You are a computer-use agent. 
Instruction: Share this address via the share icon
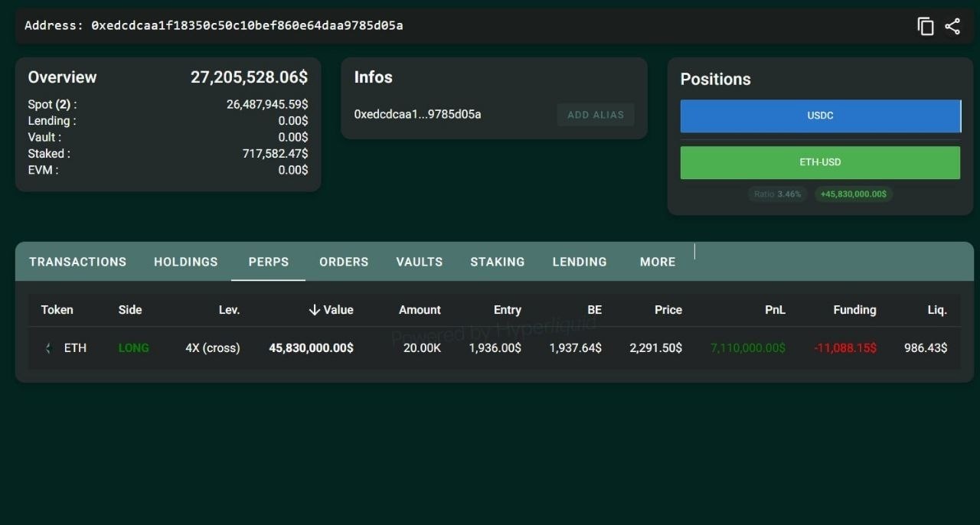click(x=952, y=26)
